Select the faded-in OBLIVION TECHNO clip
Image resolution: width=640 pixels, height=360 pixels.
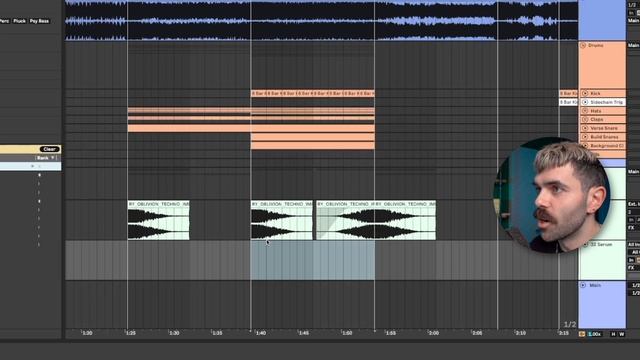345,220
